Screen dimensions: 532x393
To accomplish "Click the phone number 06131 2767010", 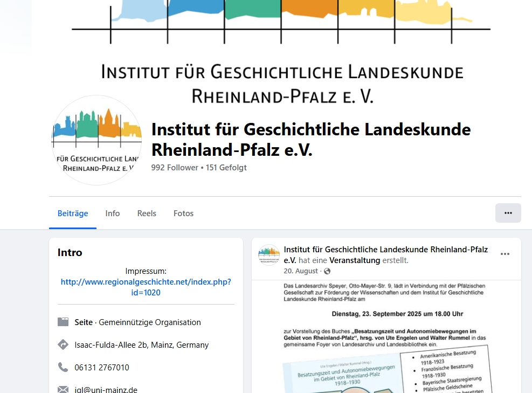I will pyautogui.click(x=102, y=368).
